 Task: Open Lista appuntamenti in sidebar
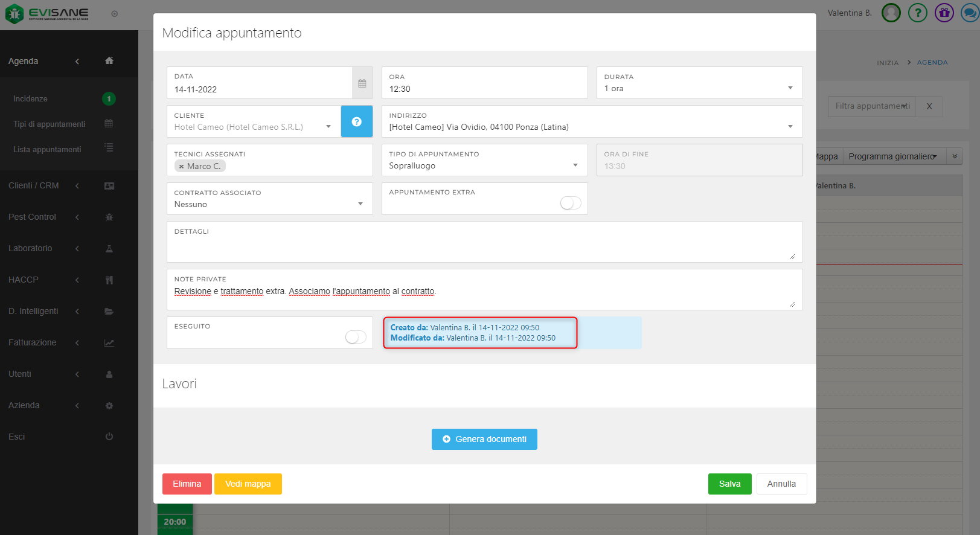coord(47,149)
